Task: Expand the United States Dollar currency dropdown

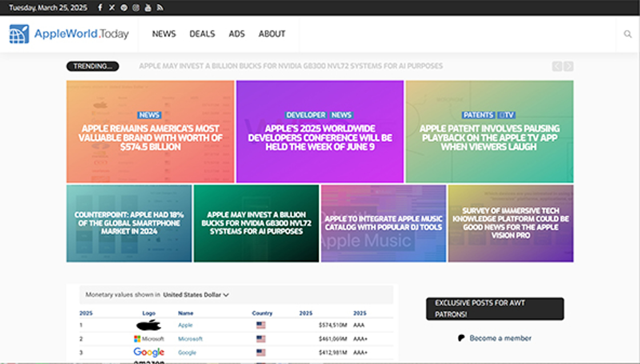Action: 196,295
